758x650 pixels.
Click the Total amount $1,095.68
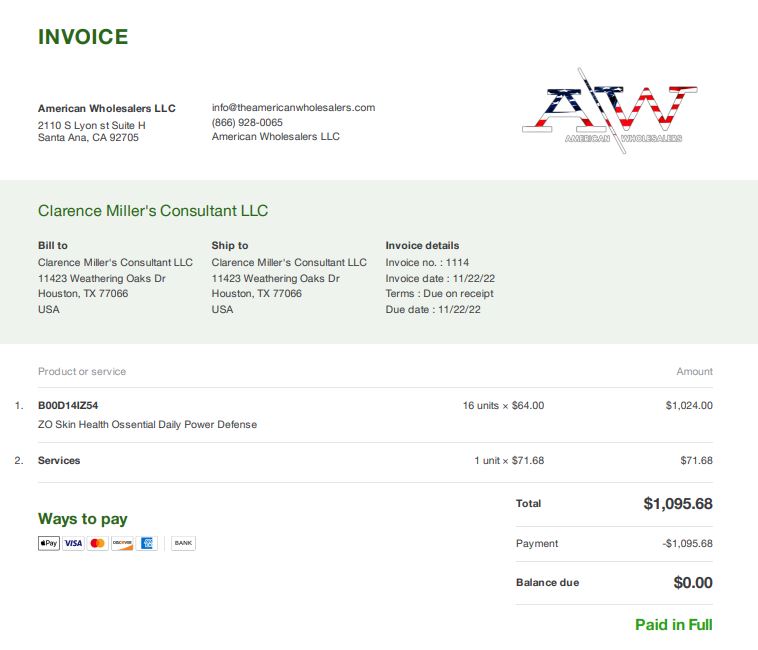(x=678, y=504)
